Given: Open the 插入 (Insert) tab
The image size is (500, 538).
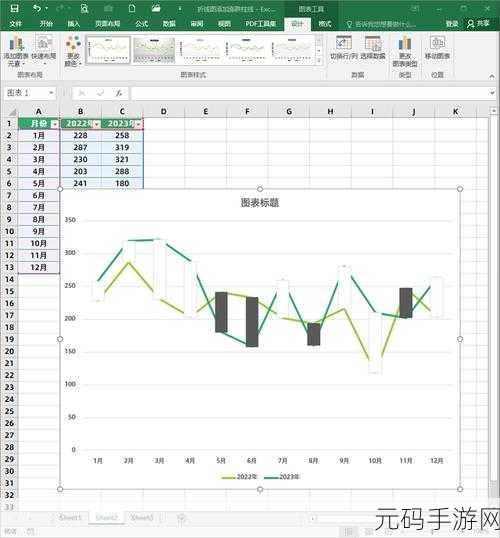Looking at the screenshot, I should [x=73, y=24].
